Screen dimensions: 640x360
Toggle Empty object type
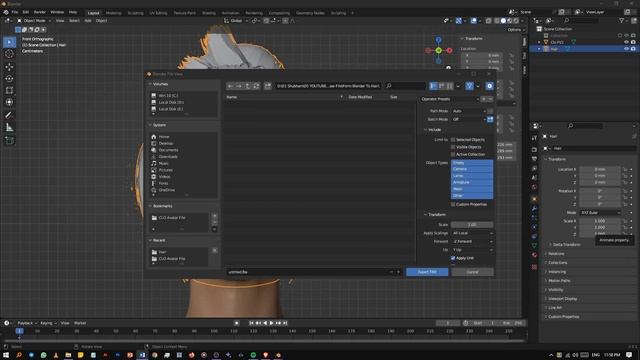472,163
